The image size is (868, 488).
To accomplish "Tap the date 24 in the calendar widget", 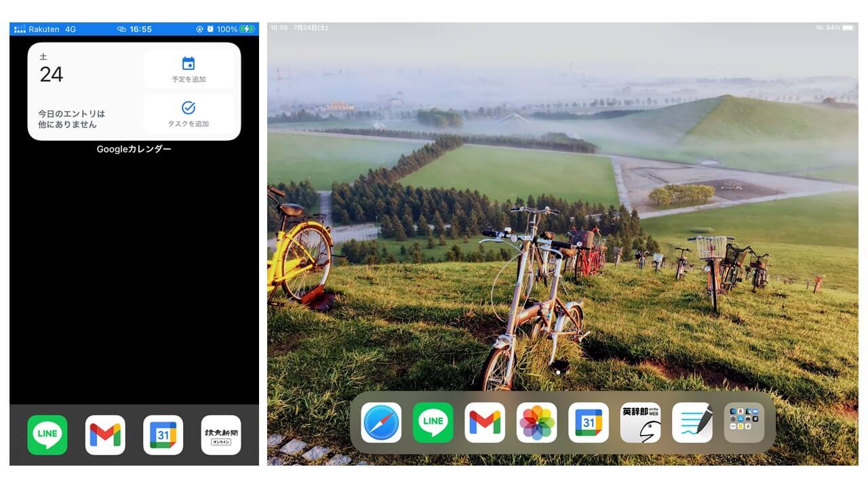I will pos(52,75).
